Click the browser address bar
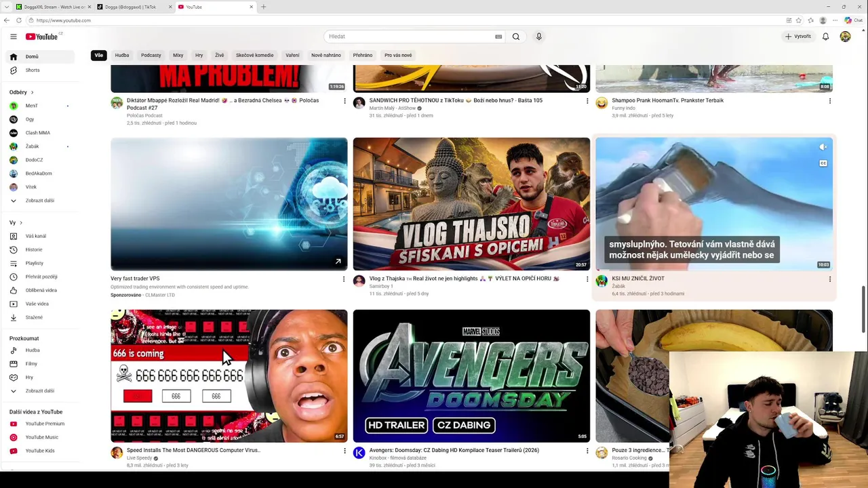 tap(407, 20)
